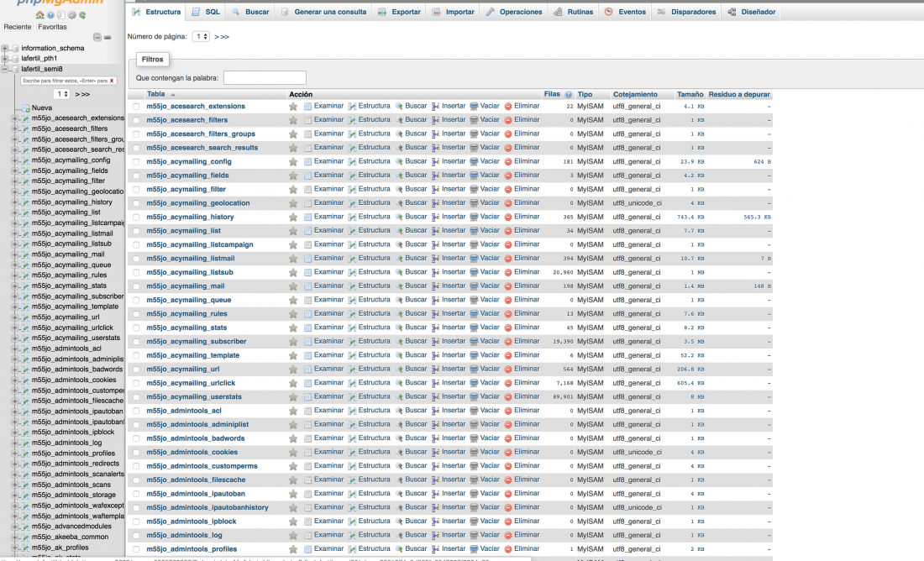
Task: Select lafertil_semi8 database in tree
Action: 42,69
